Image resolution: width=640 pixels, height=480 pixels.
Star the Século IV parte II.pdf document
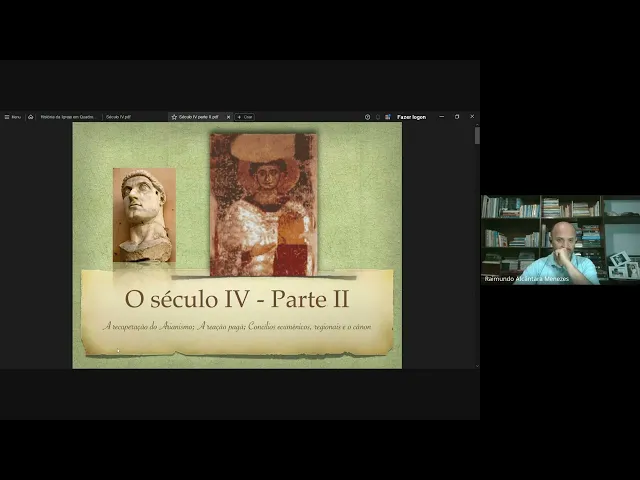(x=174, y=117)
